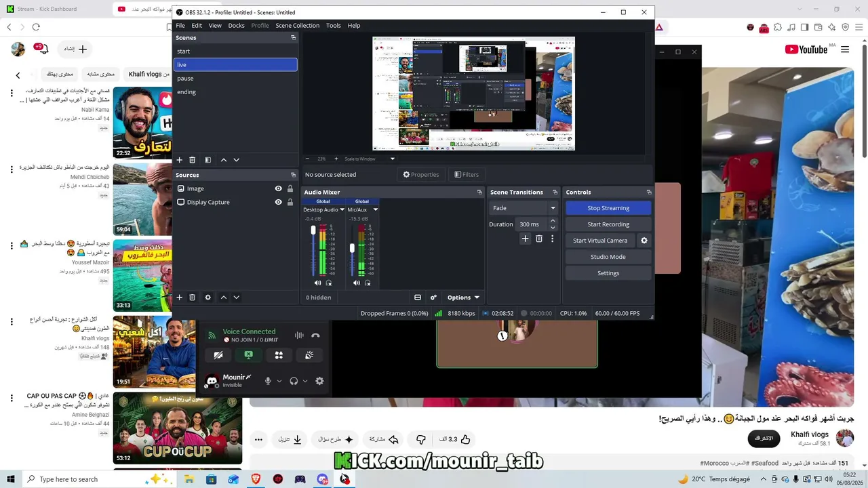Open the OBS Edit menu

click(197, 26)
